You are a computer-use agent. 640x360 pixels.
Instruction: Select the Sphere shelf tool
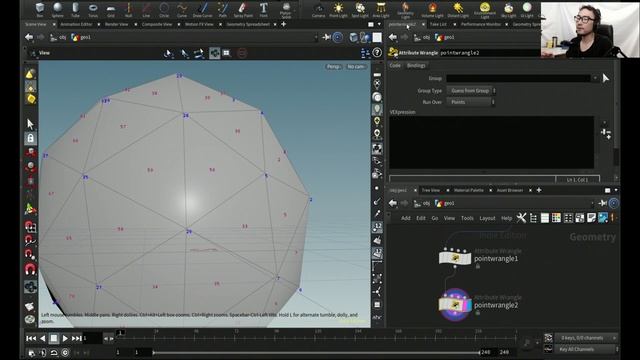click(x=58, y=9)
